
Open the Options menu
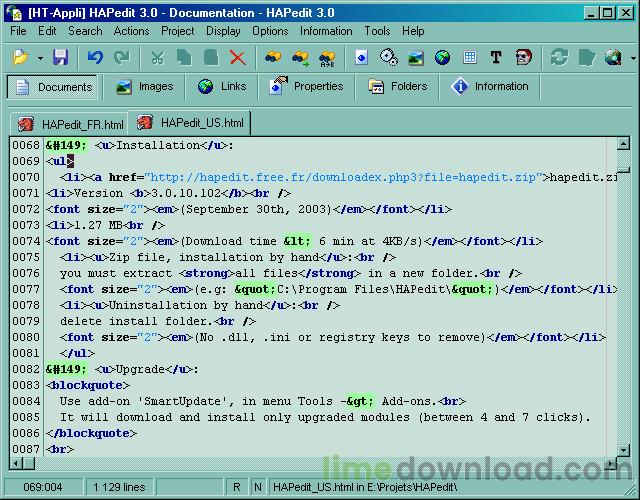pos(270,31)
